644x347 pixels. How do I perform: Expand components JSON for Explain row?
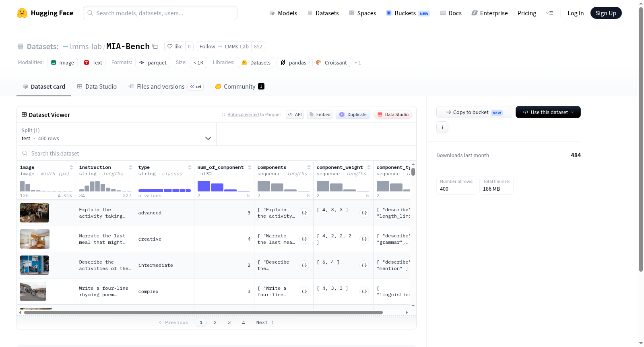click(304, 213)
